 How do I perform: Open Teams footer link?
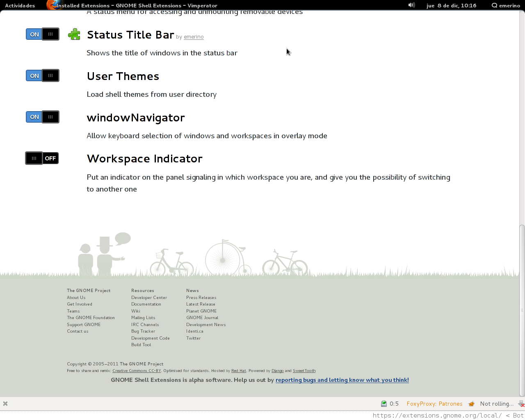point(73,311)
